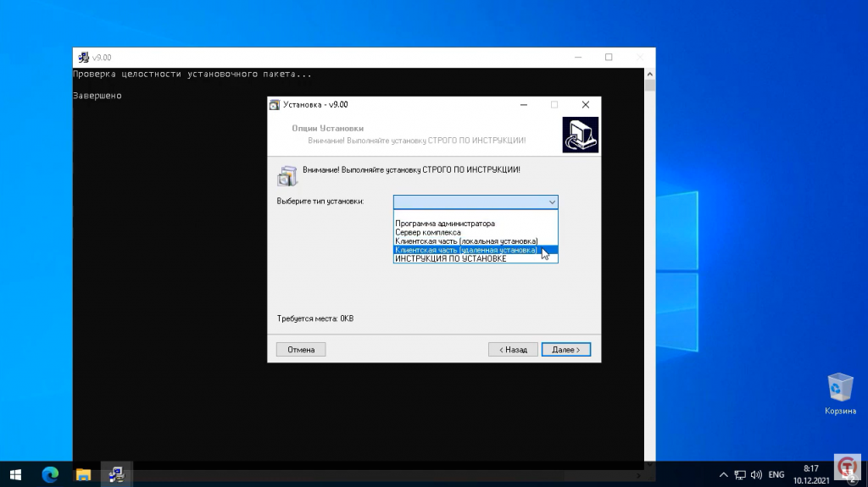
Task: Click the installer app icon in the taskbar
Action: [x=117, y=474]
